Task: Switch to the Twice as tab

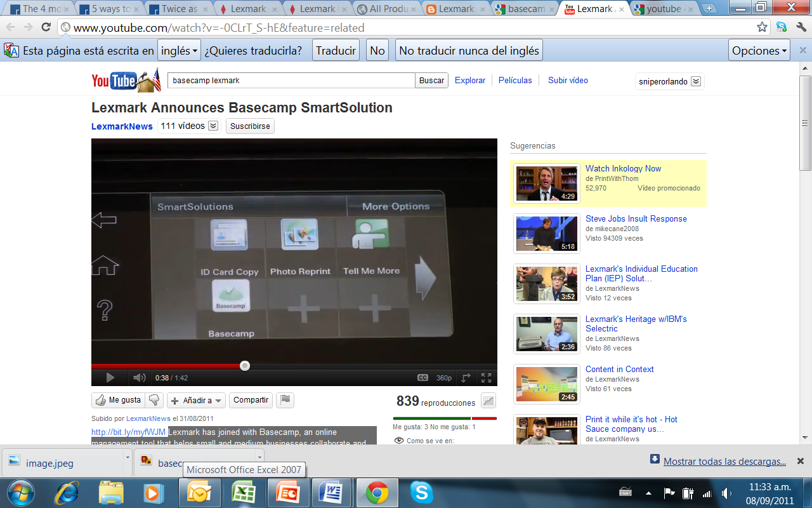Action: point(179,9)
